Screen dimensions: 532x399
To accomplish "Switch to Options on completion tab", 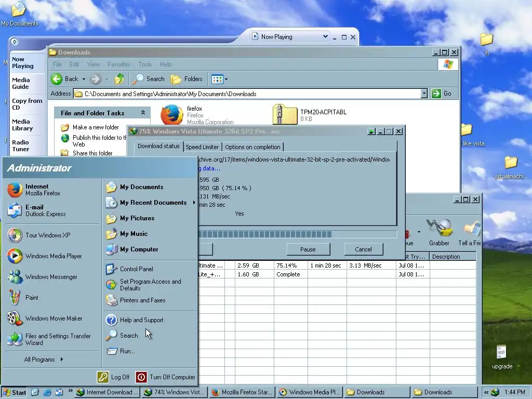I will [253, 147].
